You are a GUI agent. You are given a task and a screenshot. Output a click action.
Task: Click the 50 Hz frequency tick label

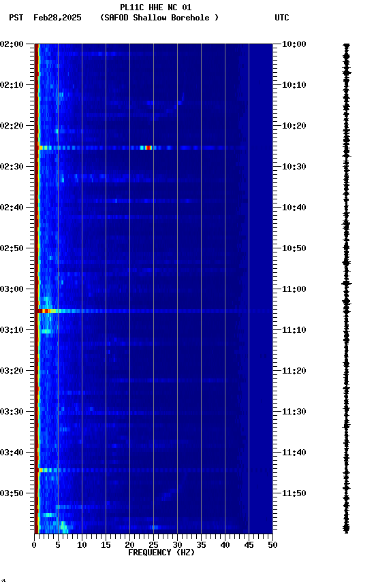pyautogui.click(x=273, y=545)
